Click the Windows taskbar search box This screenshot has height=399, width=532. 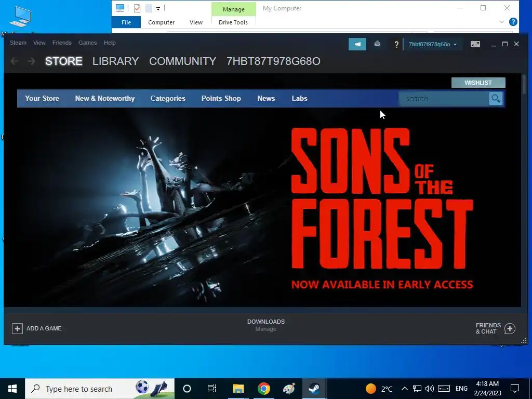(x=100, y=389)
